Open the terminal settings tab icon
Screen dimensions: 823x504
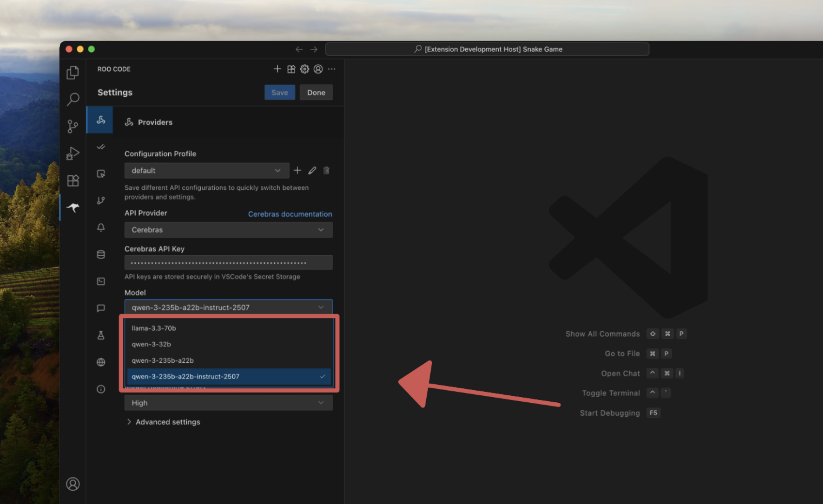click(x=101, y=281)
